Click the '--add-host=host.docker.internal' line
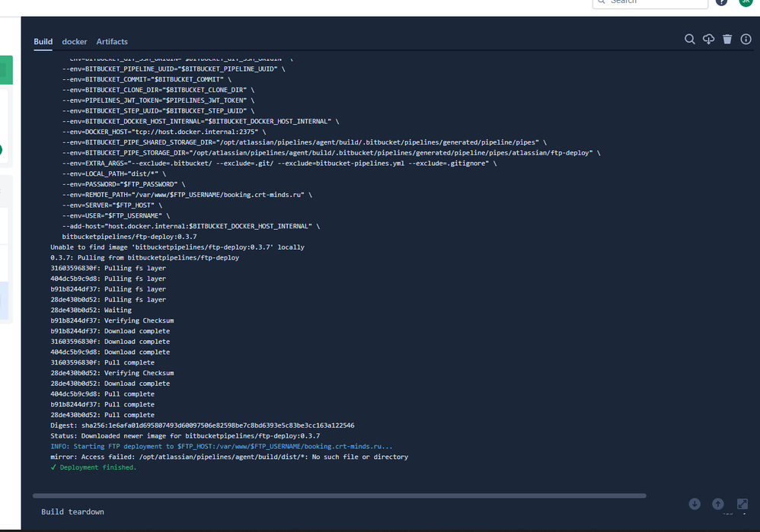Image resolution: width=760 pixels, height=532 pixels. tap(191, 226)
